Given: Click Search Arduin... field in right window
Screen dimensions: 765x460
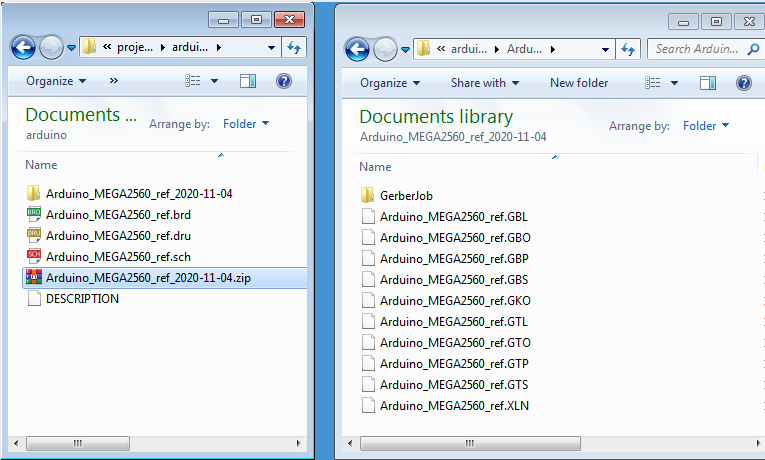Looking at the screenshot, I should 697,49.
